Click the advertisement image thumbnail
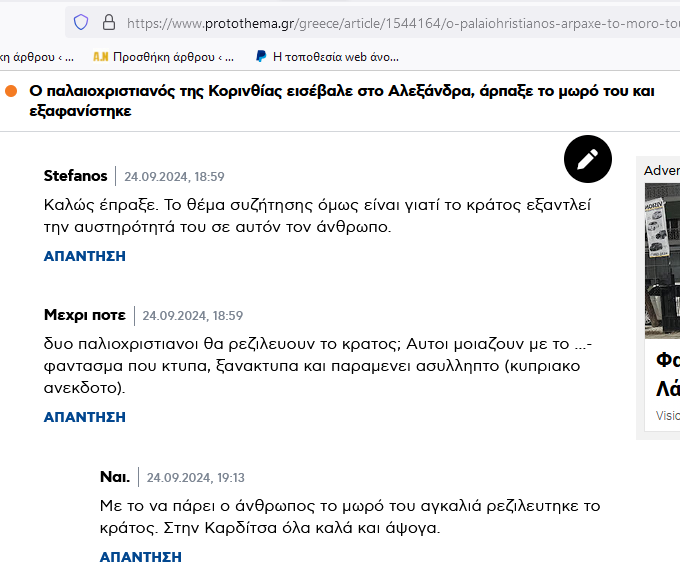The height and width of the screenshot is (586, 680). [x=662, y=261]
